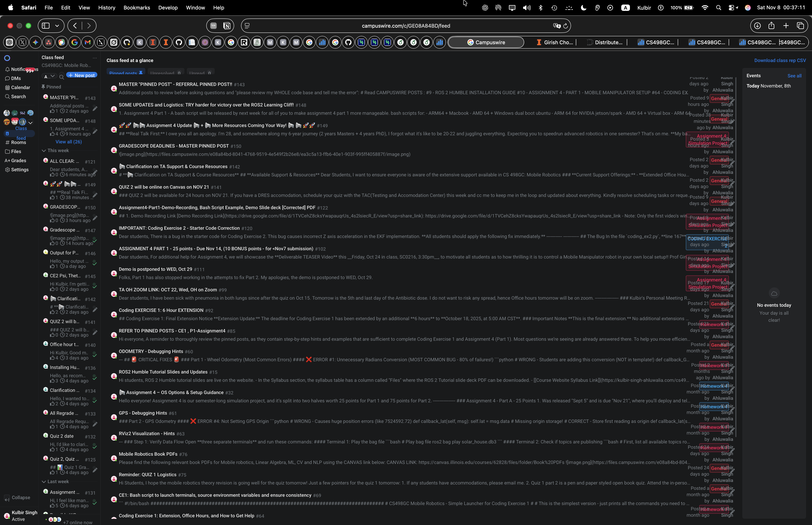Viewport: 812px width, 525px height.
Task: Open the Safari share icon
Action: click(x=772, y=25)
